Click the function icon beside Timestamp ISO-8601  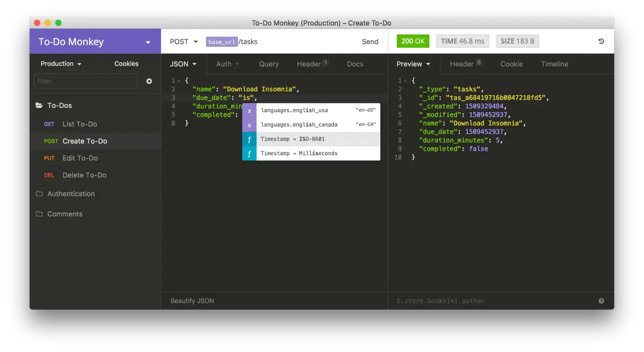249,139
